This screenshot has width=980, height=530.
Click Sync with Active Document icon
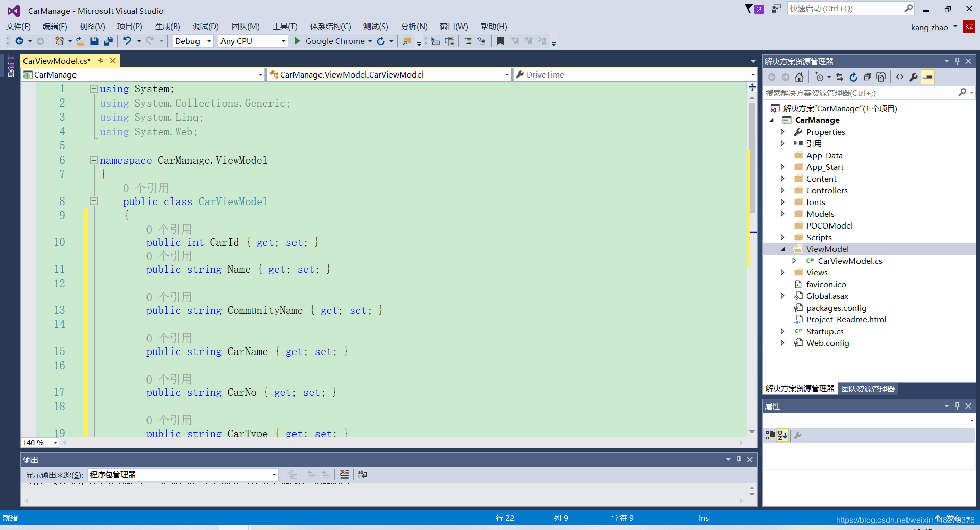click(x=840, y=77)
